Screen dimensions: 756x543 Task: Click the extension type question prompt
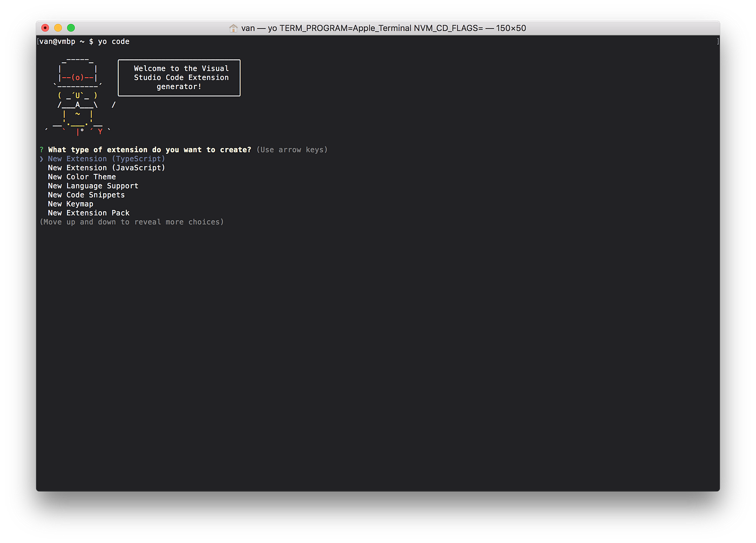tap(150, 150)
